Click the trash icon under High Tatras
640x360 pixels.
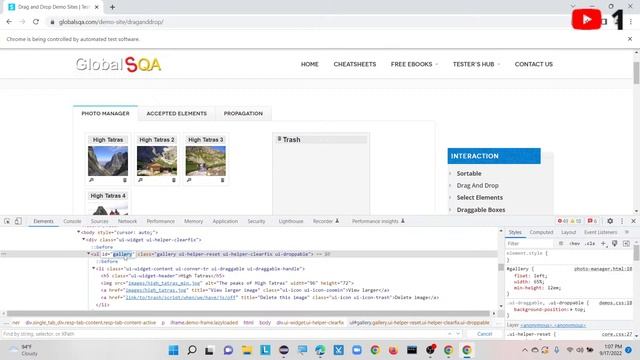(125, 180)
